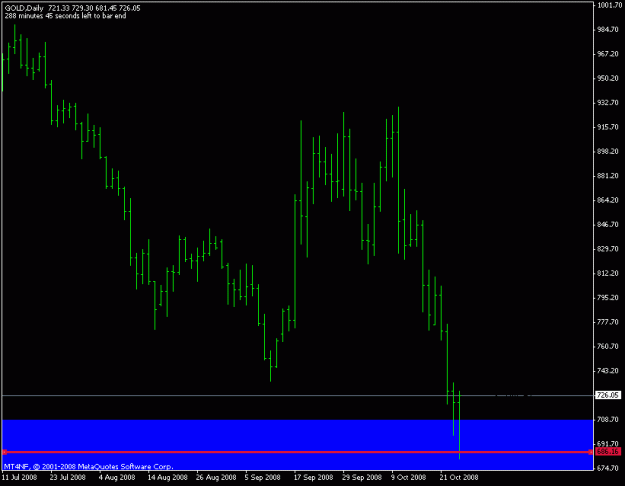Click the GOLD,Daily chart title text
Image resolution: width=625 pixels, height=486 pixels.
(x=24, y=8)
